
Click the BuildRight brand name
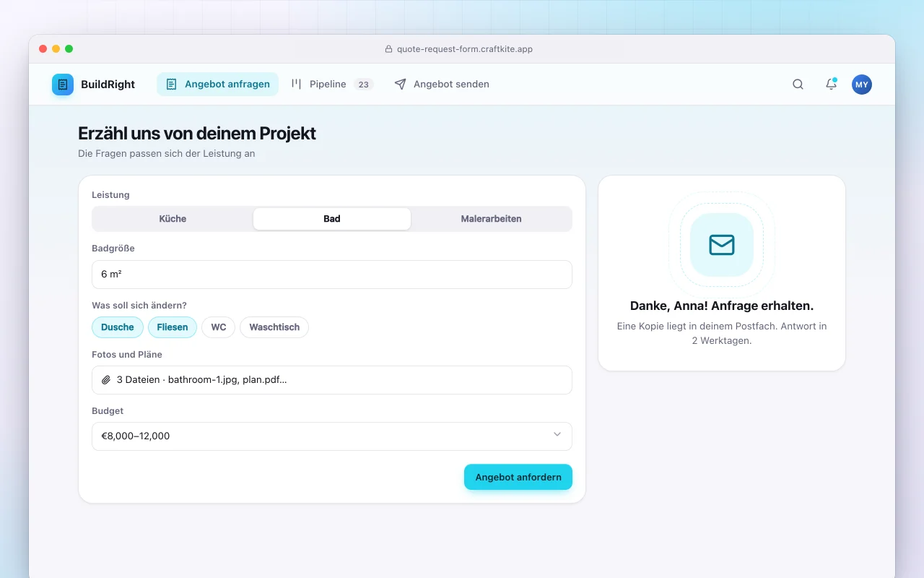pos(108,85)
